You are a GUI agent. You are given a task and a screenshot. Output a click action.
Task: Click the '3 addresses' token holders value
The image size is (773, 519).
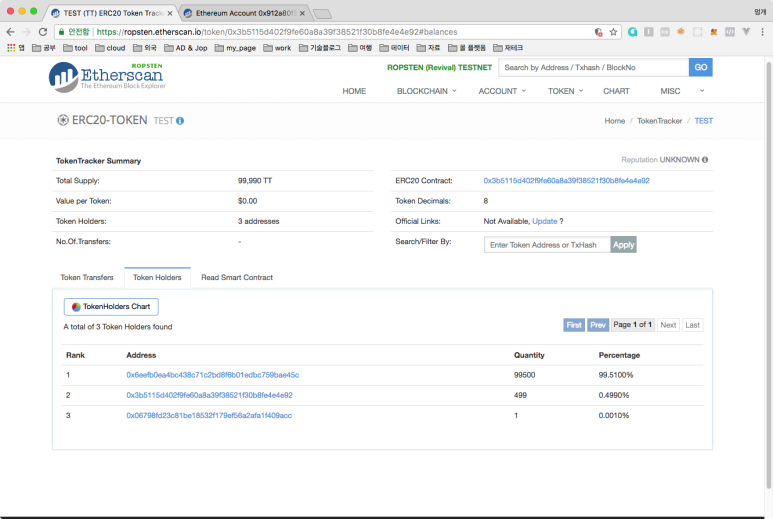point(258,221)
